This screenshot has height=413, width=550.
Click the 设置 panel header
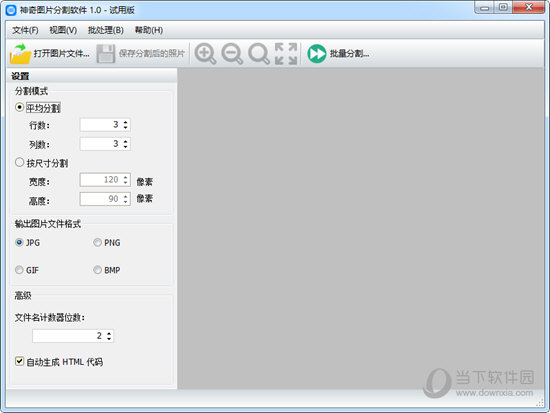tap(92, 75)
